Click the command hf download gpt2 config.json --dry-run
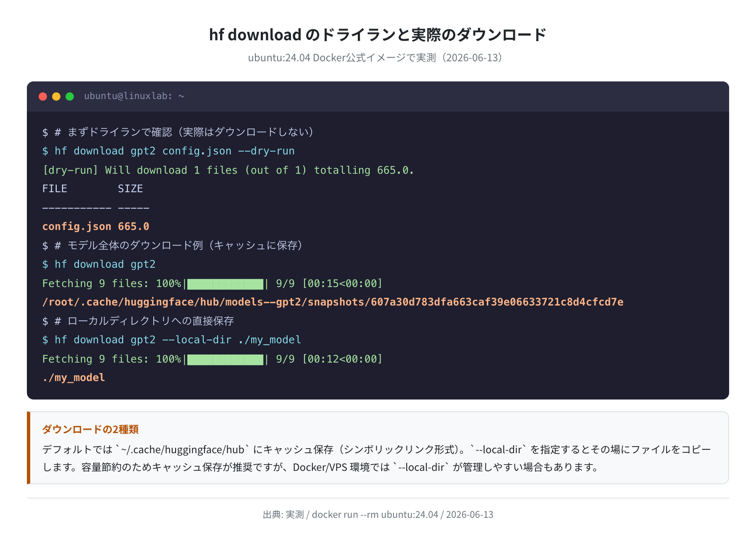The image size is (756, 538). click(x=168, y=151)
